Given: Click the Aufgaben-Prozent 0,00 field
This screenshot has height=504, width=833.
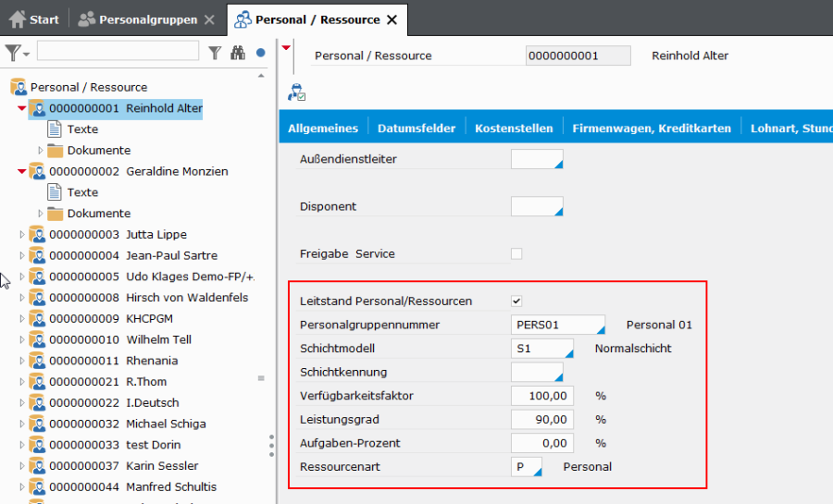Looking at the screenshot, I should pos(541,443).
